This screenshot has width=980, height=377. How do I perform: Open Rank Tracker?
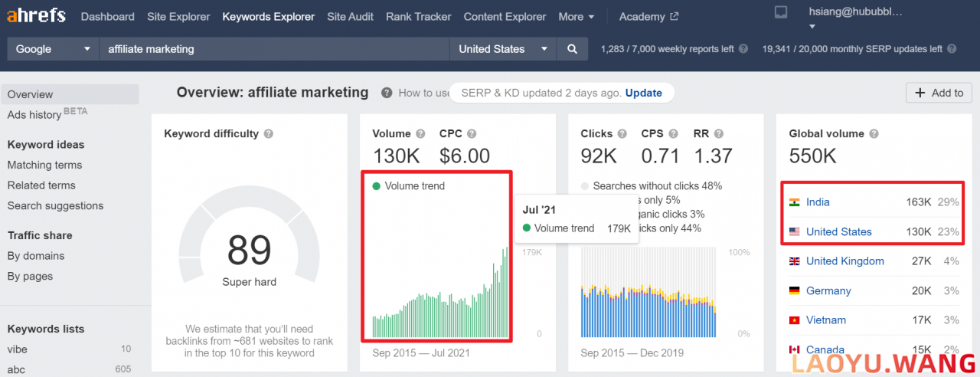coord(419,16)
